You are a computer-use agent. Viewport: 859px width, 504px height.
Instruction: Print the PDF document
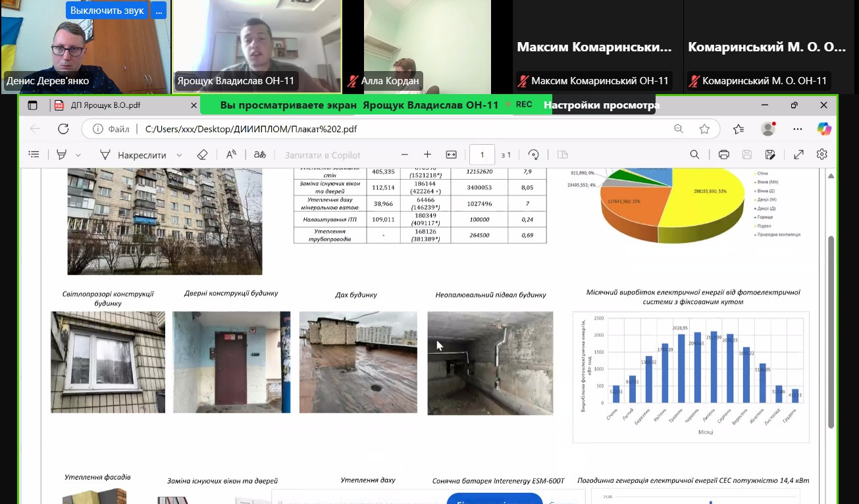coord(724,155)
